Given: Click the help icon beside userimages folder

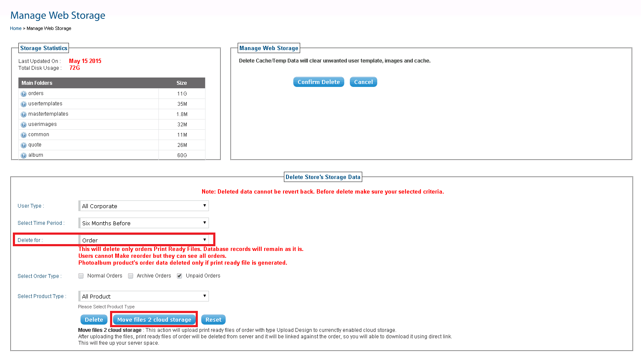Looking at the screenshot, I should tap(24, 125).
